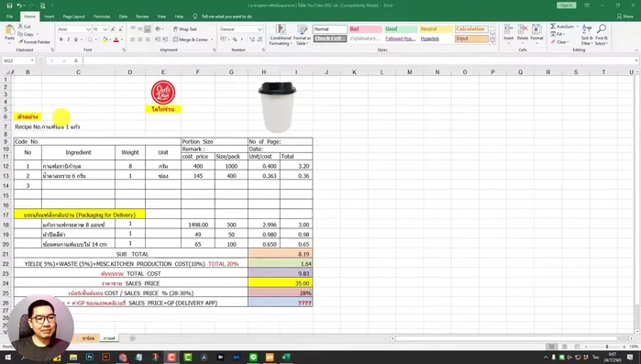Toggle italic formatting
641x364 pixels.
tap(68, 39)
